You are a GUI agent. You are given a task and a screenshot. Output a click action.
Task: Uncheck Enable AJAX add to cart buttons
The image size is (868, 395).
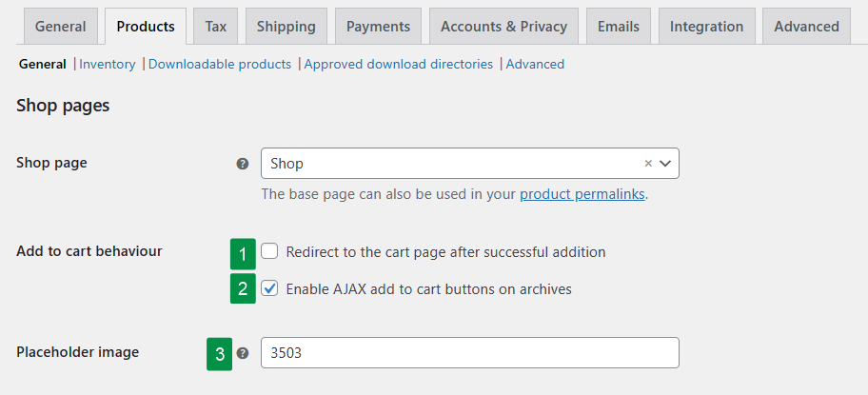269,288
